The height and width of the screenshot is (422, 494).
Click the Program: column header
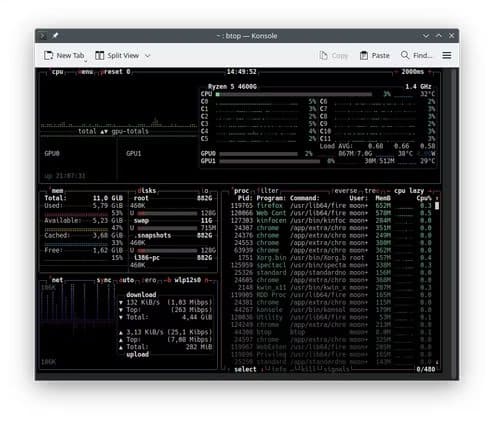(x=271, y=198)
